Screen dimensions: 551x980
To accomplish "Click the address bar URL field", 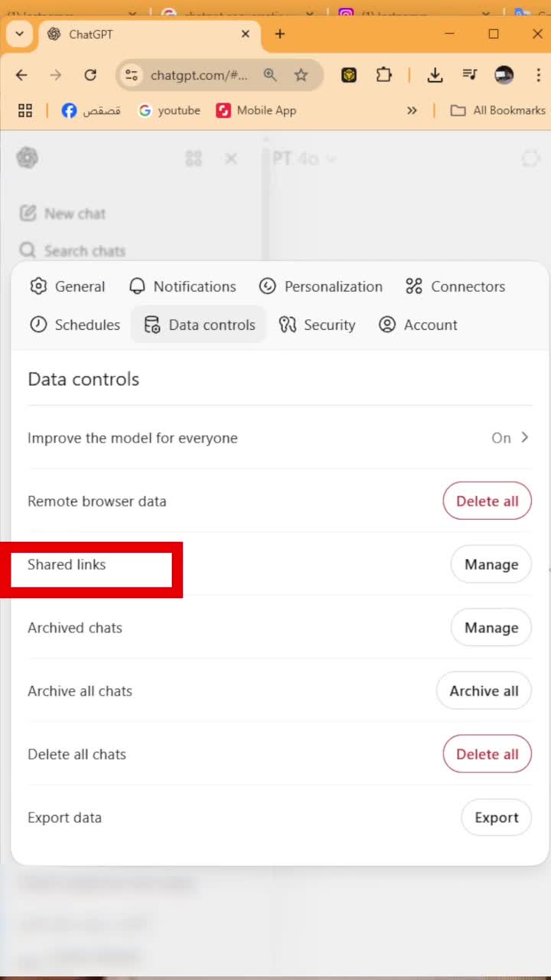I will pos(199,75).
